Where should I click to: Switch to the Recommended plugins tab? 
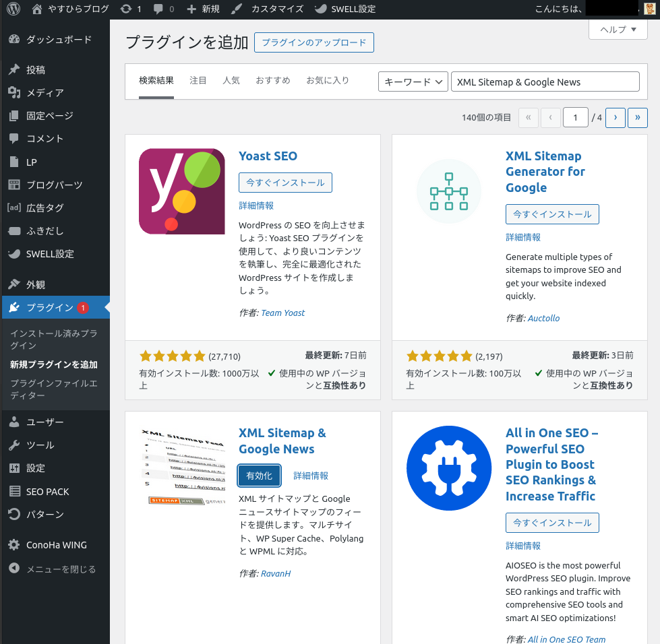click(272, 80)
